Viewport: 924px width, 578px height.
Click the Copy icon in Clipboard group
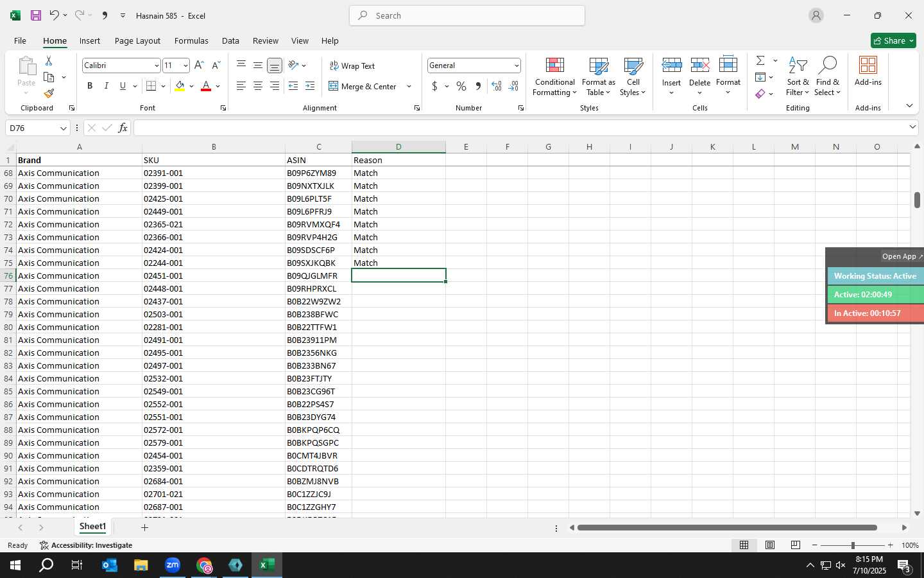tap(49, 77)
